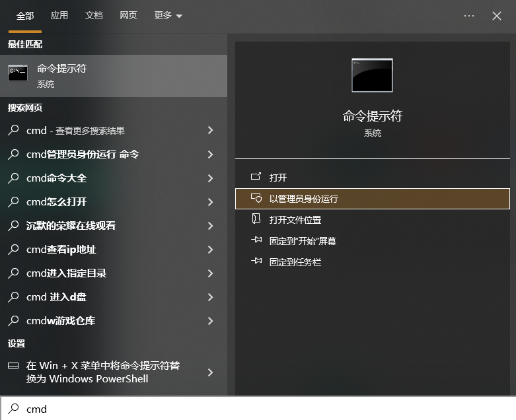Click search icon beside cmd怎么打开
516x420 pixels.
pyautogui.click(x=13, y=201)
